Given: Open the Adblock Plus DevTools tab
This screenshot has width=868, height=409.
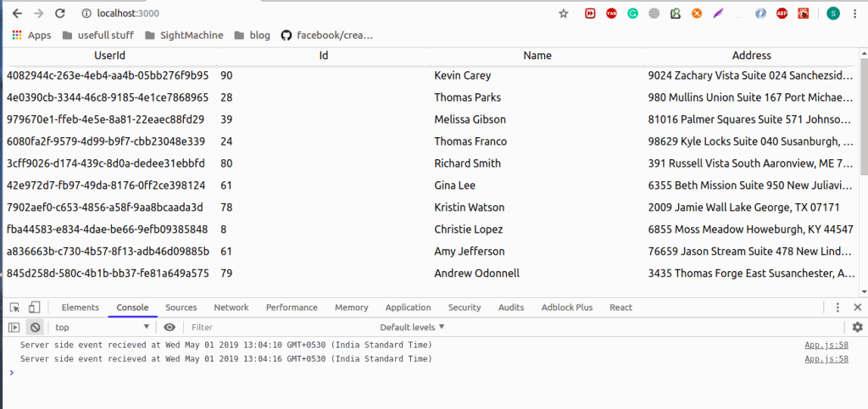Looking at the screenshot, I should (x=567, y=307).
